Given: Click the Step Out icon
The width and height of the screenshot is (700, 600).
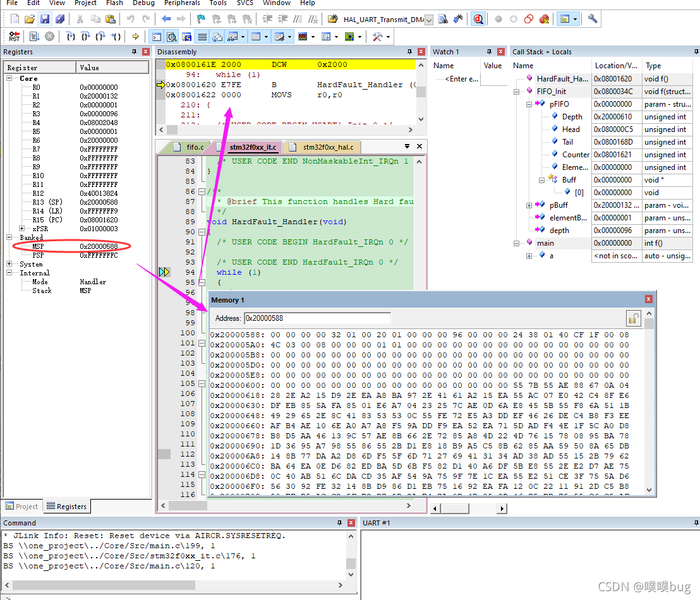Looking at the screenshot, I should tap(100, 37).
